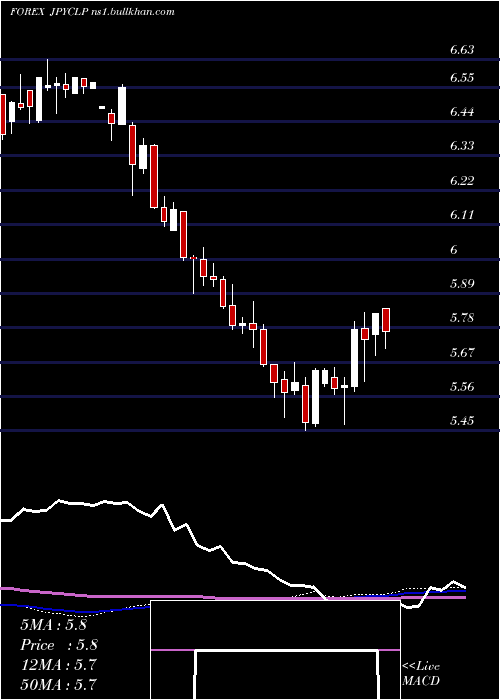Click the 6 price axis label

(454, 250)
